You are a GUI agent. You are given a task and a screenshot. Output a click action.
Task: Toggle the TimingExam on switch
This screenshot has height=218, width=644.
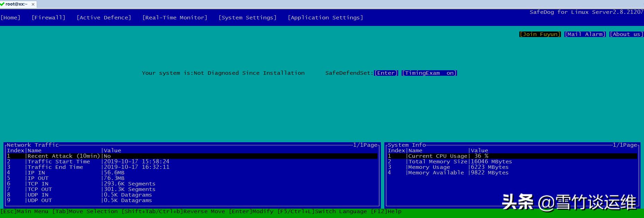click(x=429, y=73)
